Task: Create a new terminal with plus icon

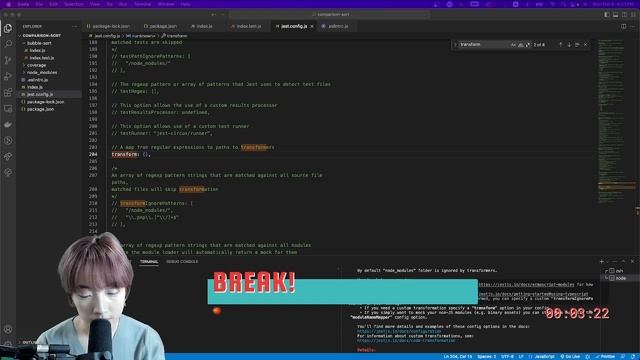Action: click(601, 262)
